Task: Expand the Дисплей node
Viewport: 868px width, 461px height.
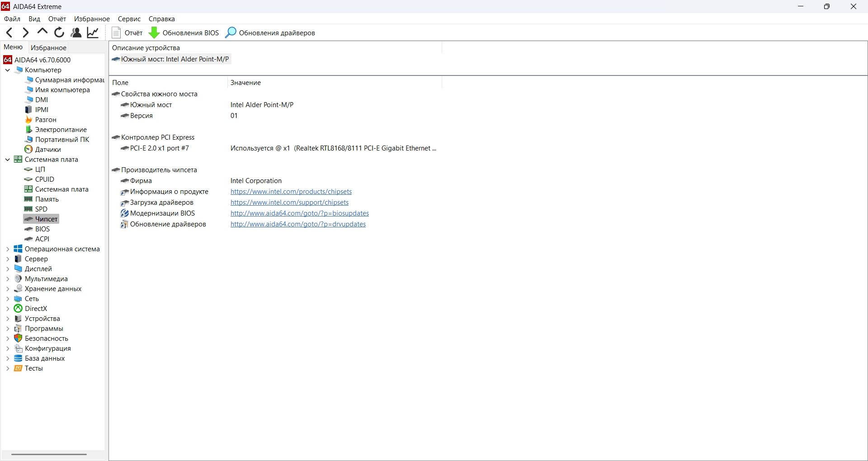Action: [x=8, y=269]
